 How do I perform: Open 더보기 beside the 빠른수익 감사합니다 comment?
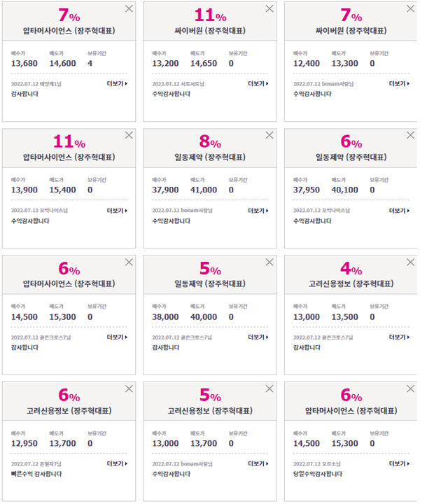pos(117,463)
